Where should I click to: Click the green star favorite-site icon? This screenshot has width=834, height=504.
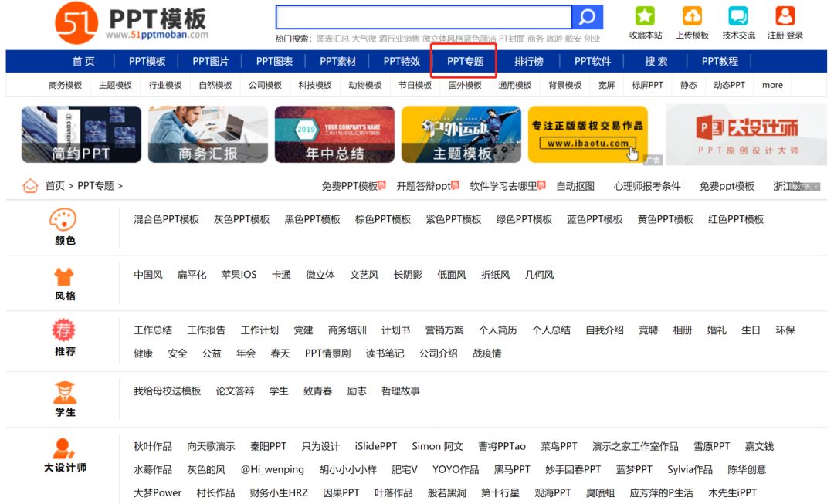pos(645,15)
